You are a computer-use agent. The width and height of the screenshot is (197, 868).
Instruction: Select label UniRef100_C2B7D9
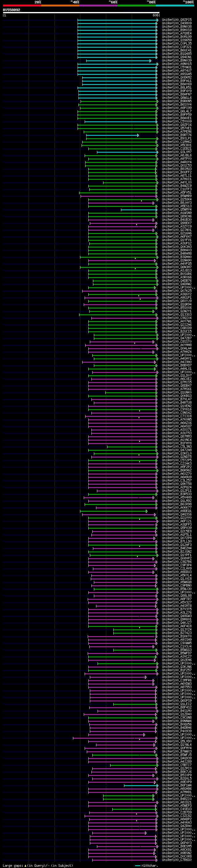[177, 812]
